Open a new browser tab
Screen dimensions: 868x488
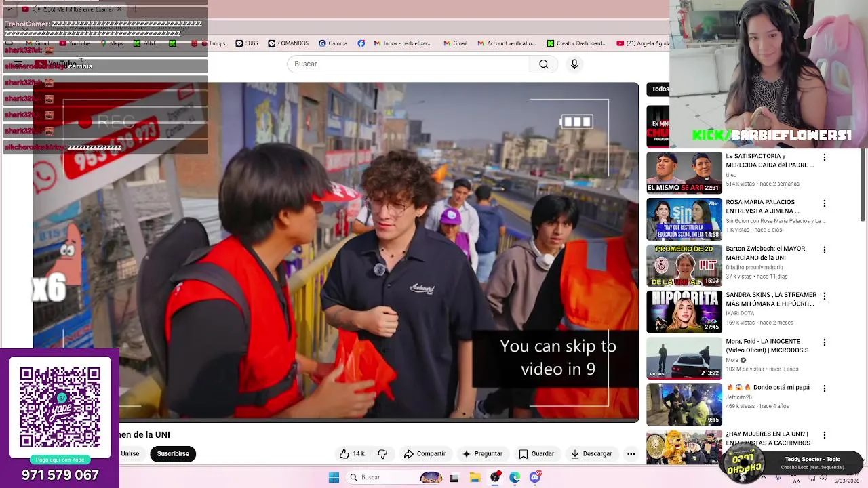(135, 9)
